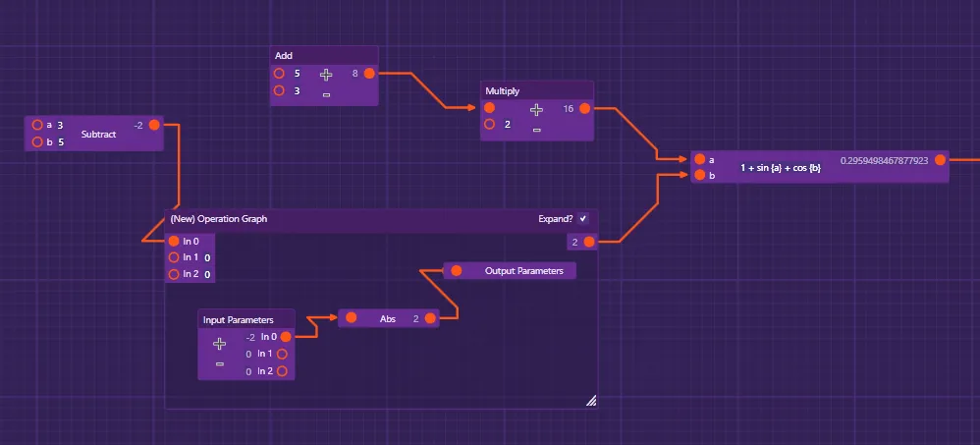
Task: Click formula node input port a
Action: click(x=700, y=159)
